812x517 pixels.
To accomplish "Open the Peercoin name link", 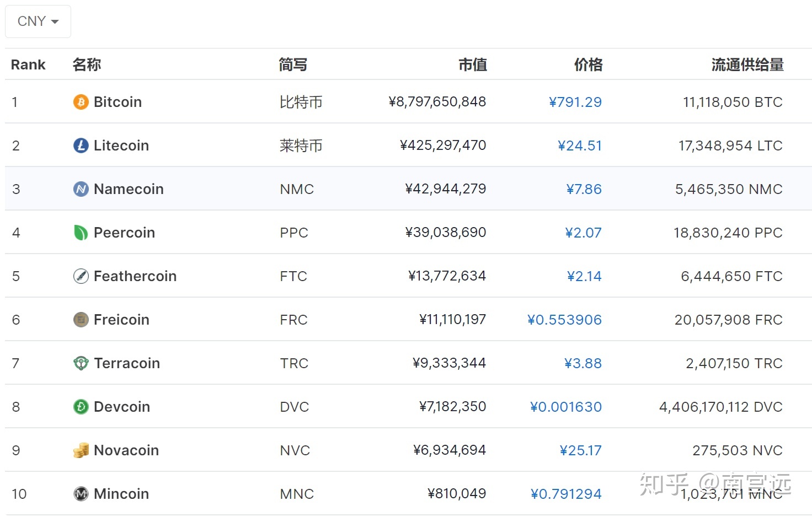I will point(124,233).
